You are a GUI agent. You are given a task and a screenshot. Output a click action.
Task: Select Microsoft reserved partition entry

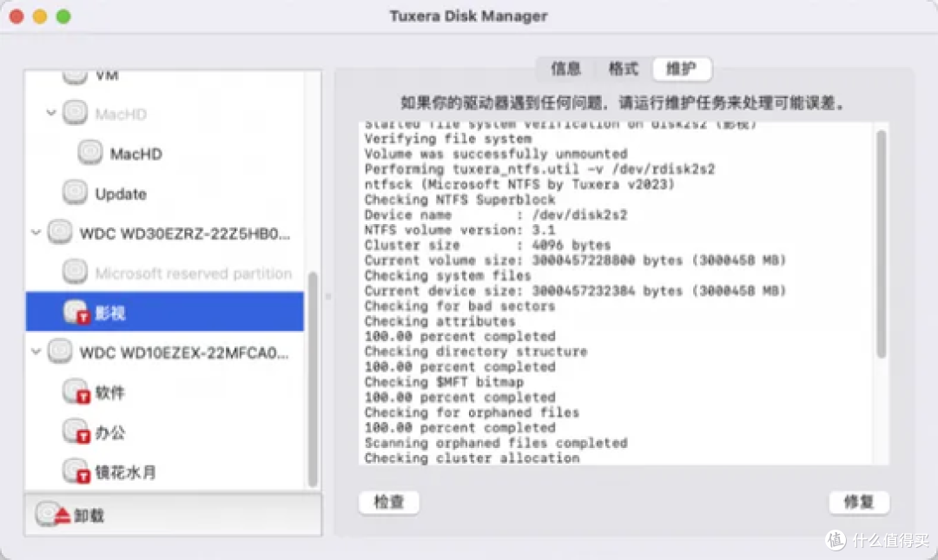coord(164,273)
